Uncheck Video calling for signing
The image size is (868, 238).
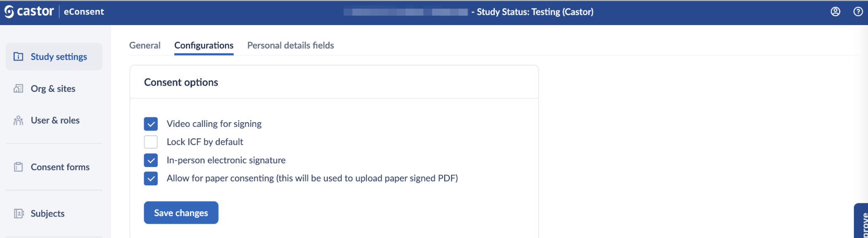[151, 124]
